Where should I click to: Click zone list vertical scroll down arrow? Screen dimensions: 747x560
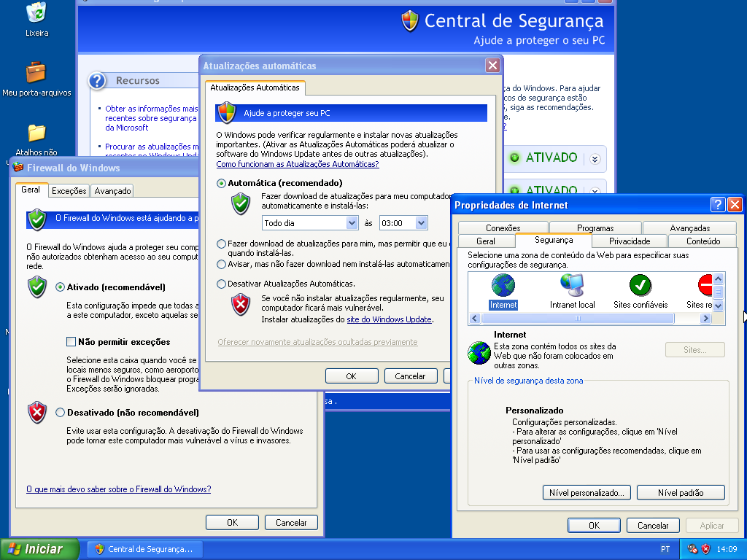719,306
